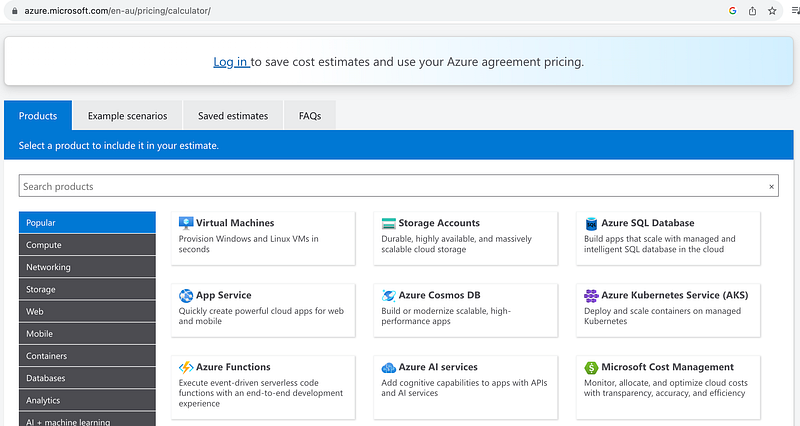Clear the search products field with X
This screenshot has width=800, height=426.
771,187
